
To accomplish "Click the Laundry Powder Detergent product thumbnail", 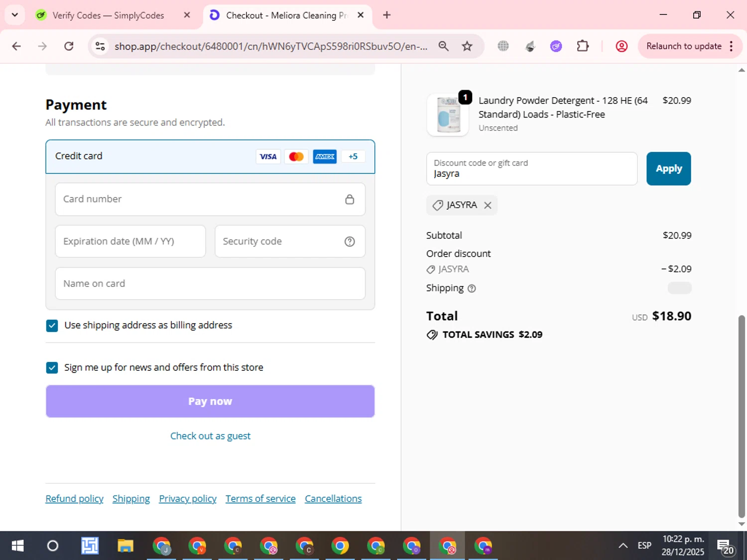I will [x=448, y=115].
